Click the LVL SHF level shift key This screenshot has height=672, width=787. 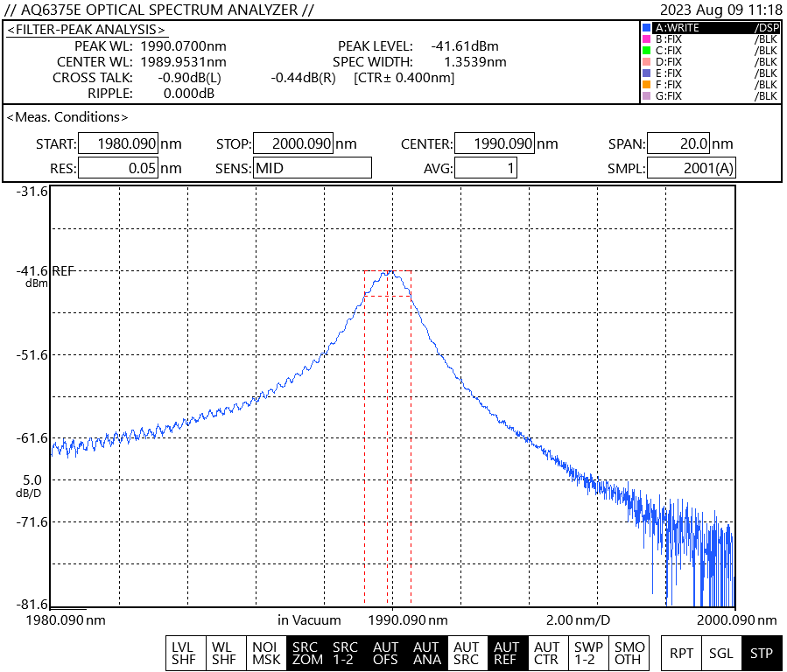[x=183, y=653]
